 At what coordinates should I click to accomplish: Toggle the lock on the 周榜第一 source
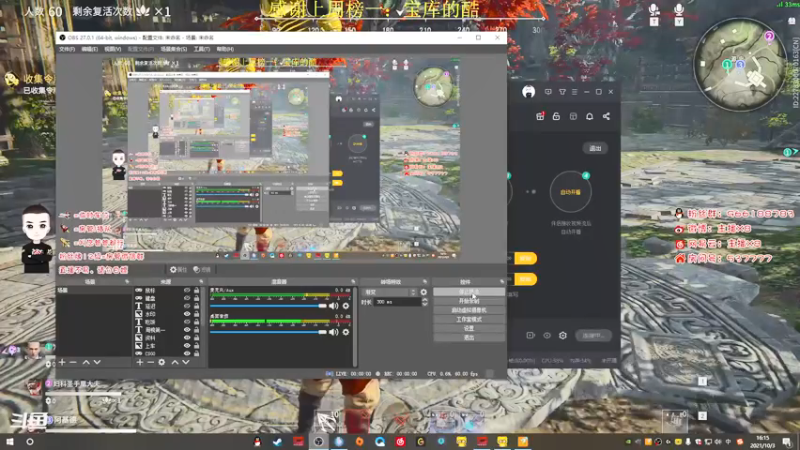[x=196, y=330]
